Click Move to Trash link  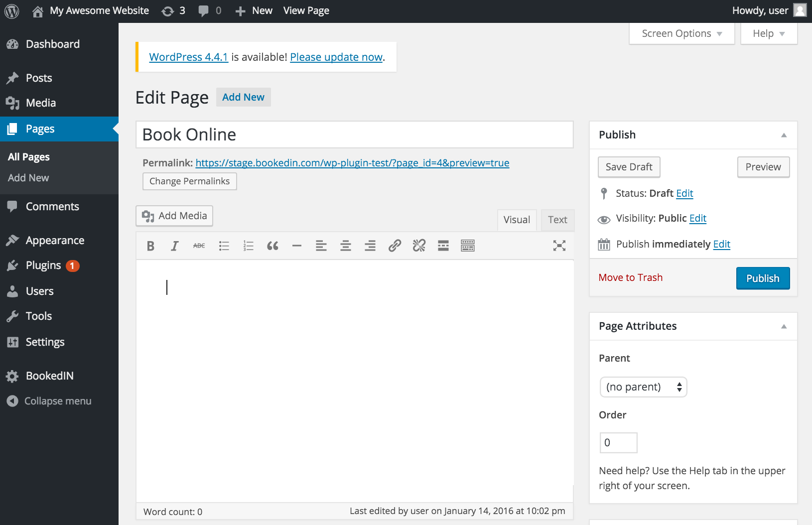[630, 277]
